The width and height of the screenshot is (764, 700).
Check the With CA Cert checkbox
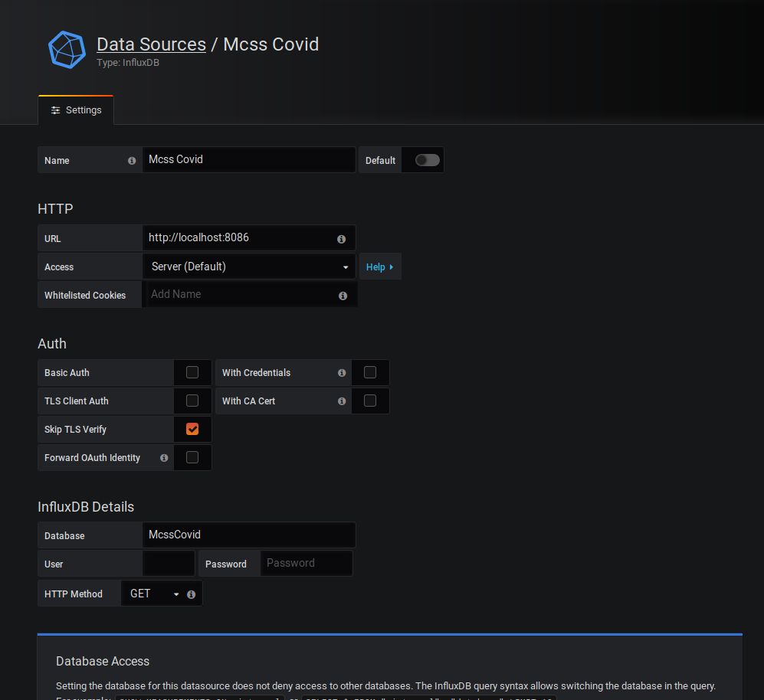coord(370,401)
